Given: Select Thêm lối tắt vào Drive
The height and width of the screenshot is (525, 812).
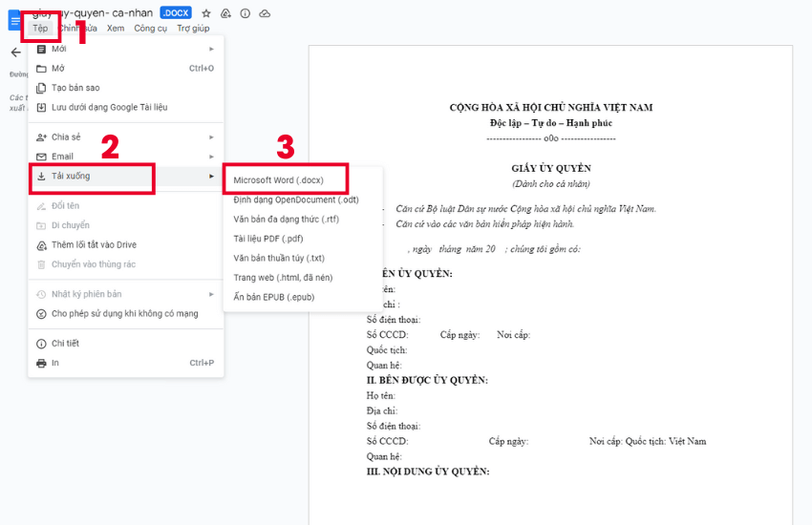Looking at the screenshot, I should pyautogui.click(x=126, y=244).
